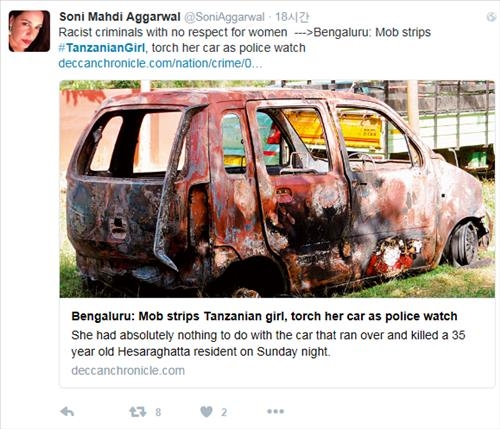500x429 pixels.
Task: Click the retweet count 8
Action: pyautogui.click(x=158, y=412)
